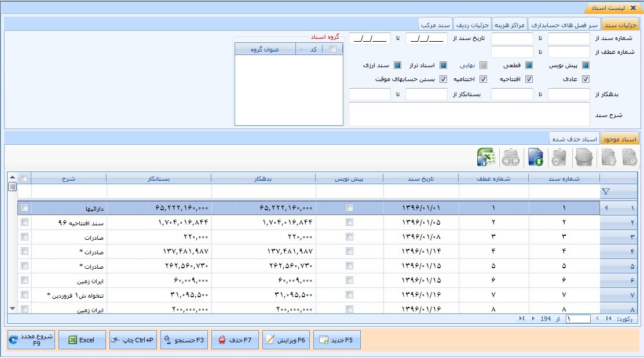Uncheck the افتتاحیه checkbox
The width and height of the screenshot is (644, 358).
(529, 79)
